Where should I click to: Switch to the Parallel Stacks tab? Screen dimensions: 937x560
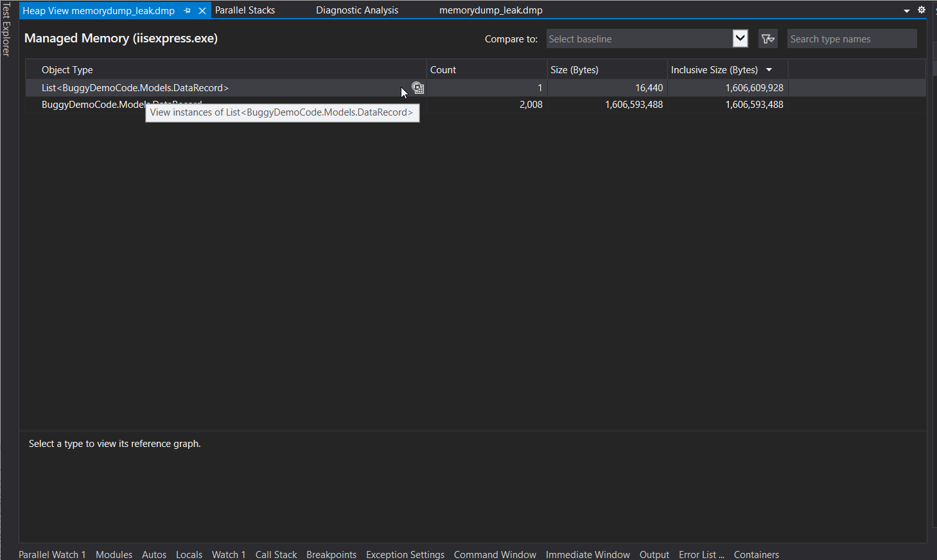245,10
